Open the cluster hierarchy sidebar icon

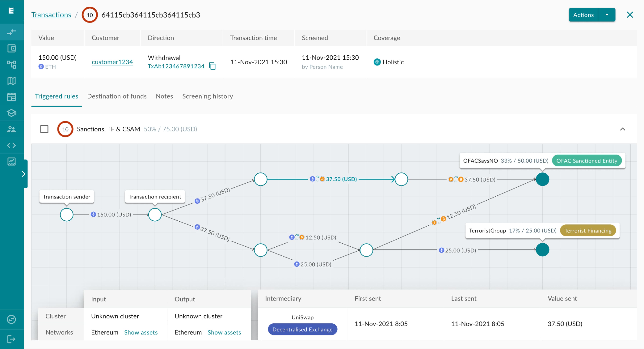12,65
